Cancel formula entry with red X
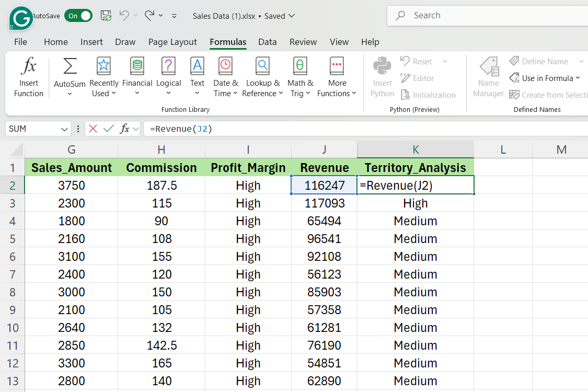The image size is (588, 392). 93,129
